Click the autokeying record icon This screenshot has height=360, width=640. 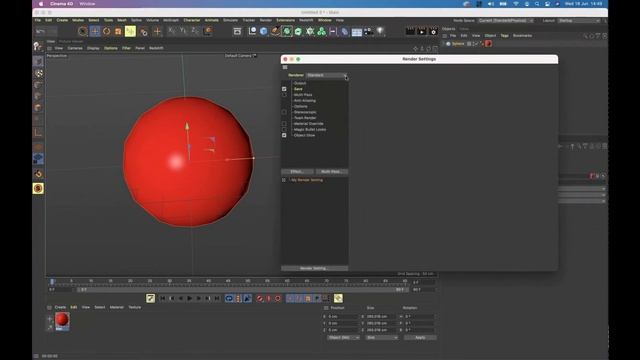point(269,298)
